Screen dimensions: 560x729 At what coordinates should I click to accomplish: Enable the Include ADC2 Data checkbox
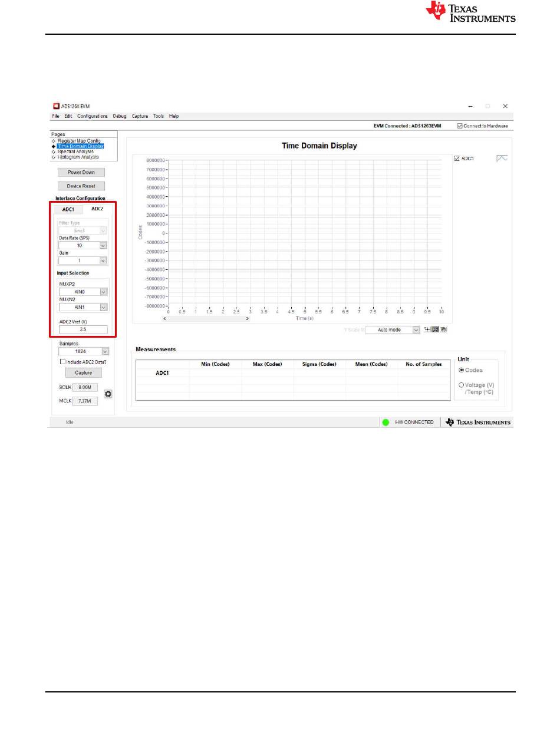[62, 362]
